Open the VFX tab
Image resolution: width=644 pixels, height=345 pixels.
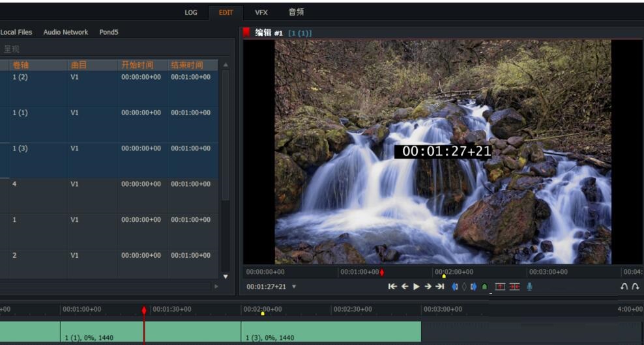pos(261,13)
